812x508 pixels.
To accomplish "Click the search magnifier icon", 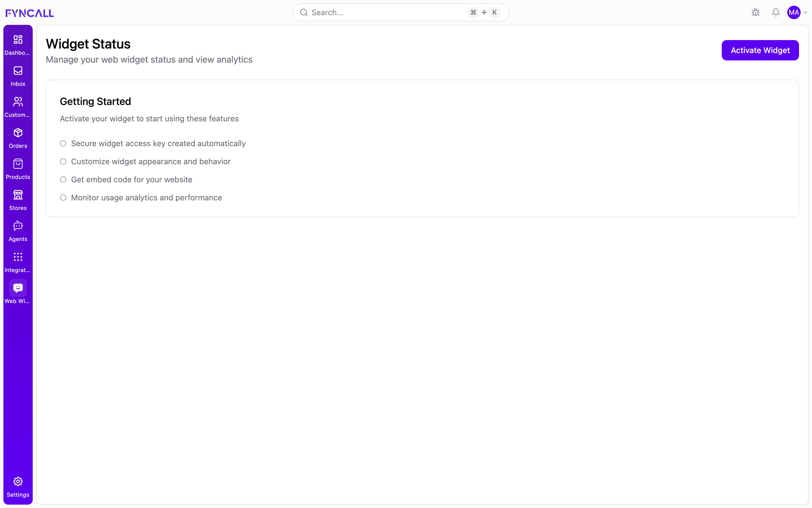I will (x=304, y=12).
